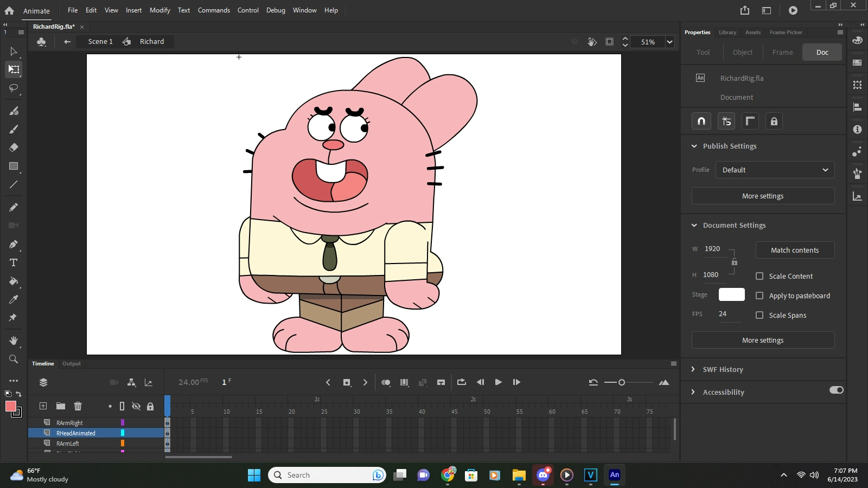Click the white Stage color swatch

click(731, 294)
